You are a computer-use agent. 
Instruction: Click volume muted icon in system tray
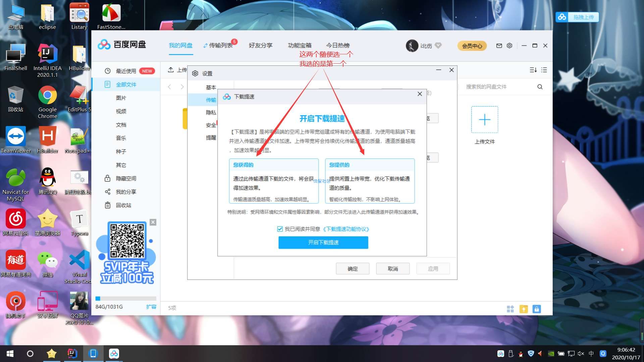581,354
